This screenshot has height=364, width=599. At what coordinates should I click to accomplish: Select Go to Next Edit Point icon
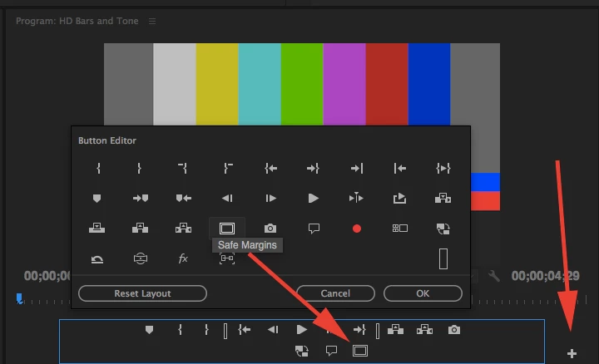pos(357,168)
